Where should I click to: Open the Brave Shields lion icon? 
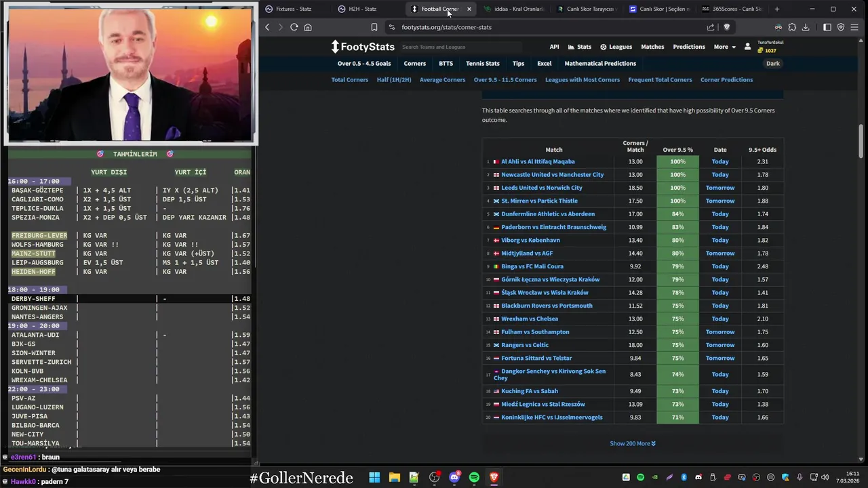[726, 27]
